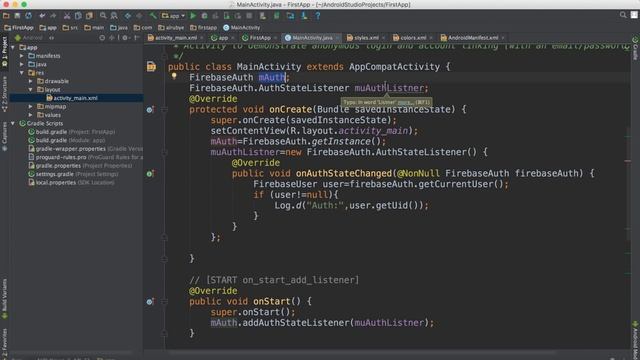Open Find with the magnifier icon
The width and height of the screenshot is (640, 360).
103,16
